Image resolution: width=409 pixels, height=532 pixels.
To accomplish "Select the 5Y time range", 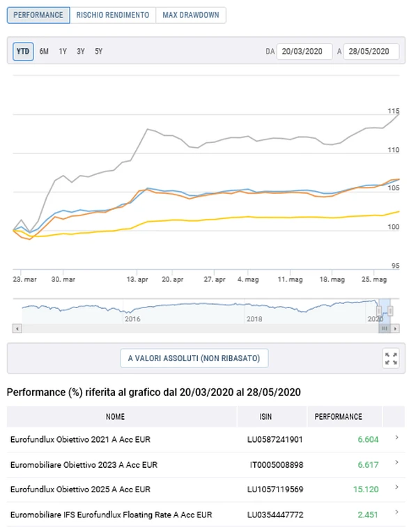I will tap(99, 52).
